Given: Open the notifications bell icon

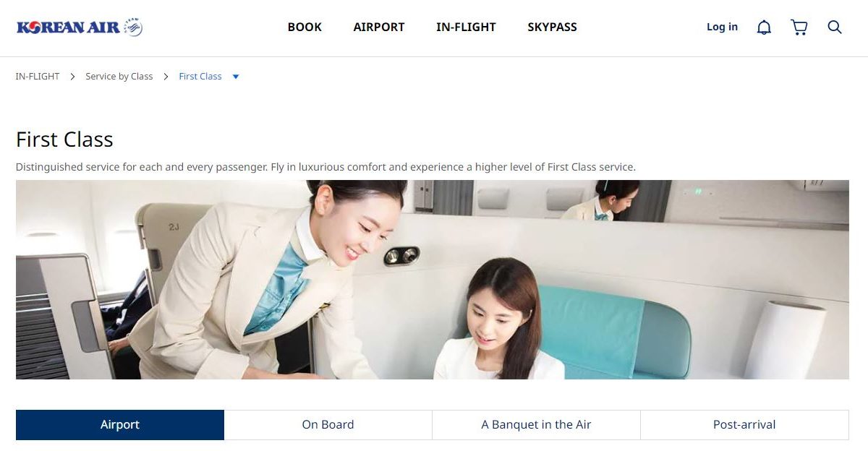Looking at the screenshot, I should pyautogui.click(x=764, y=27).
